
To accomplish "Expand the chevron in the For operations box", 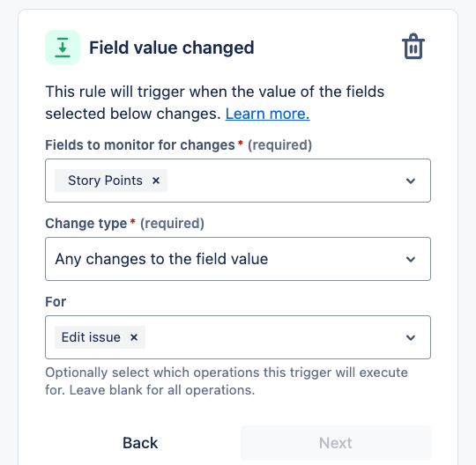I will pyautogui.click(x=411, y=337).
